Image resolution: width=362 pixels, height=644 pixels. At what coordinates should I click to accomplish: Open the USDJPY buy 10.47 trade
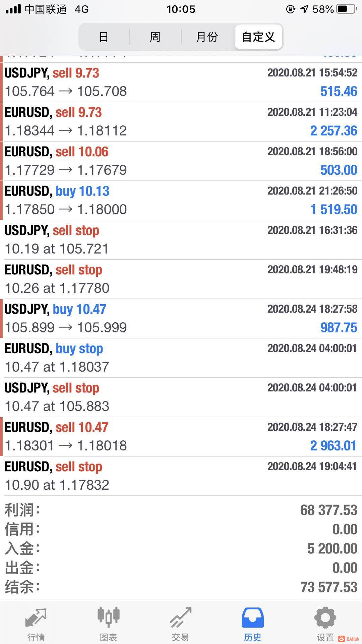(x=181, y=318)
